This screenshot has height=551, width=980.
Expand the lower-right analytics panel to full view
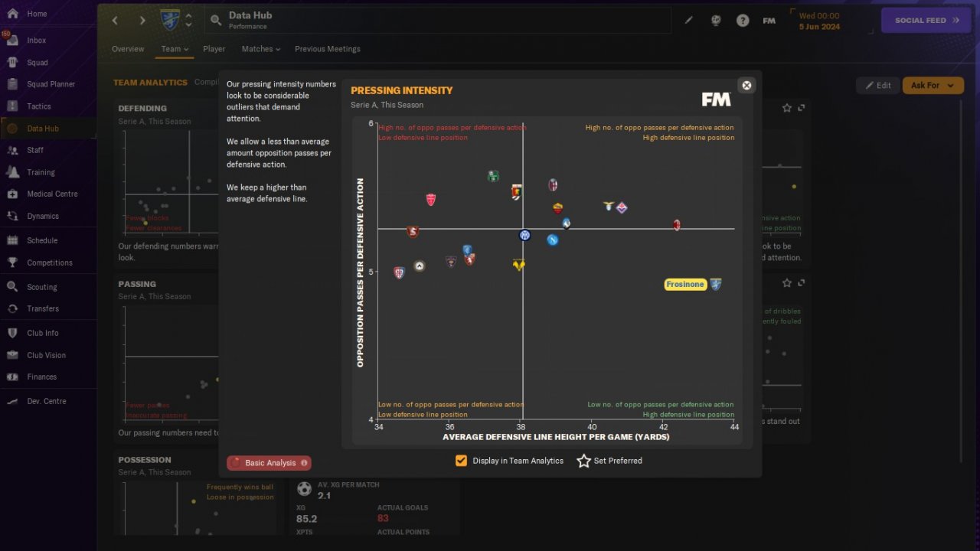click(802, 283)
